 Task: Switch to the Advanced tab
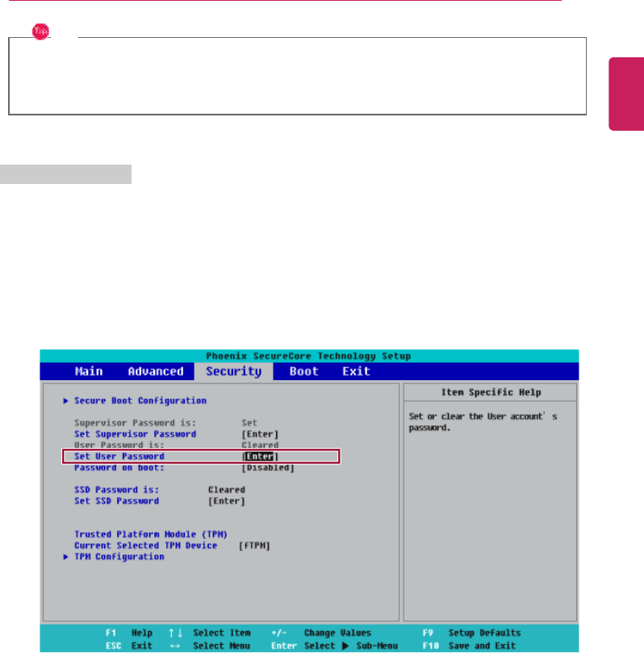click(156, 371)
